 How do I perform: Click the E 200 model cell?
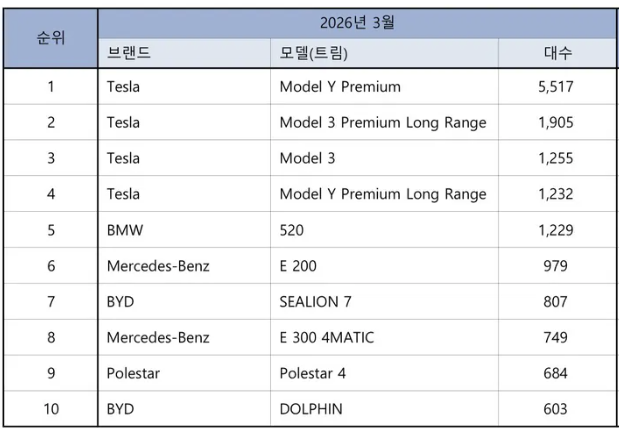[298, 266]
